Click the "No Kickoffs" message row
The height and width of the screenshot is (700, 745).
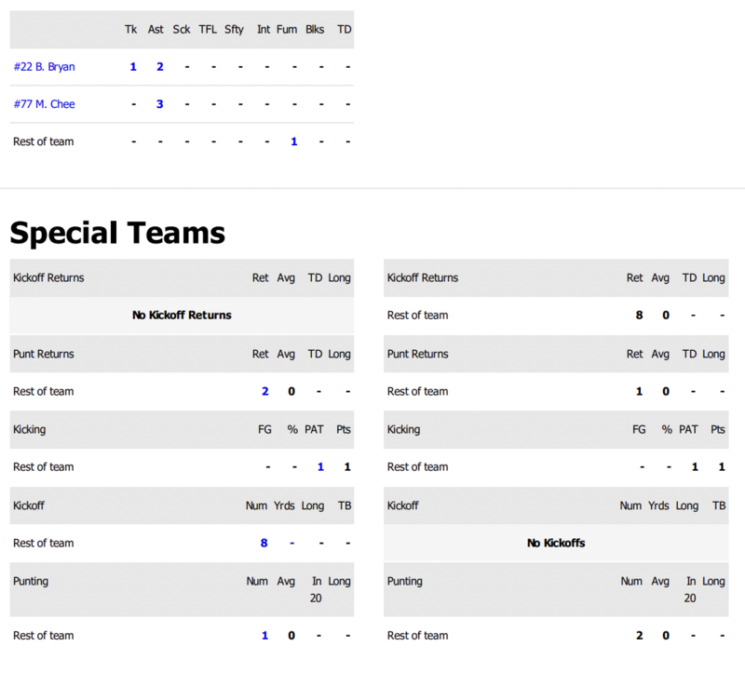point(556,543)
